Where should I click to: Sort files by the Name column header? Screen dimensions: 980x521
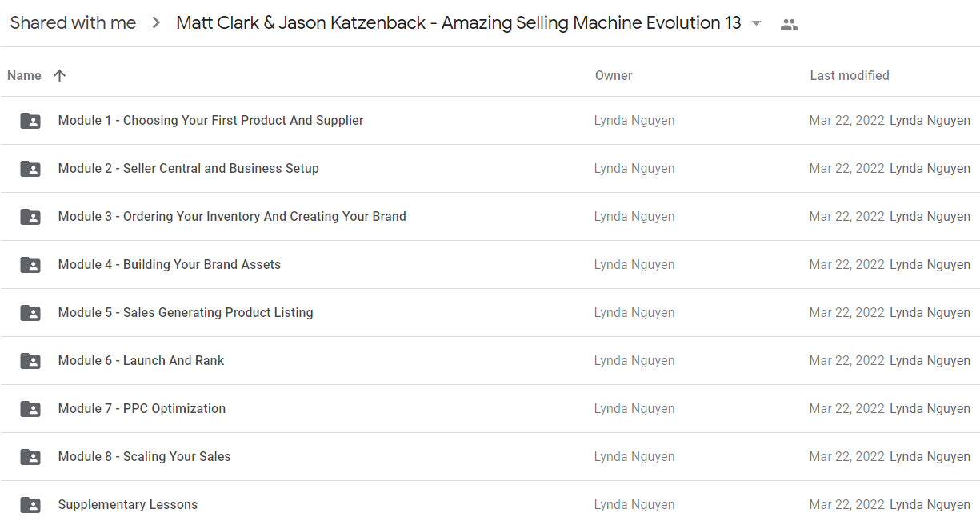pyautogui.click(x=24, y=75)
